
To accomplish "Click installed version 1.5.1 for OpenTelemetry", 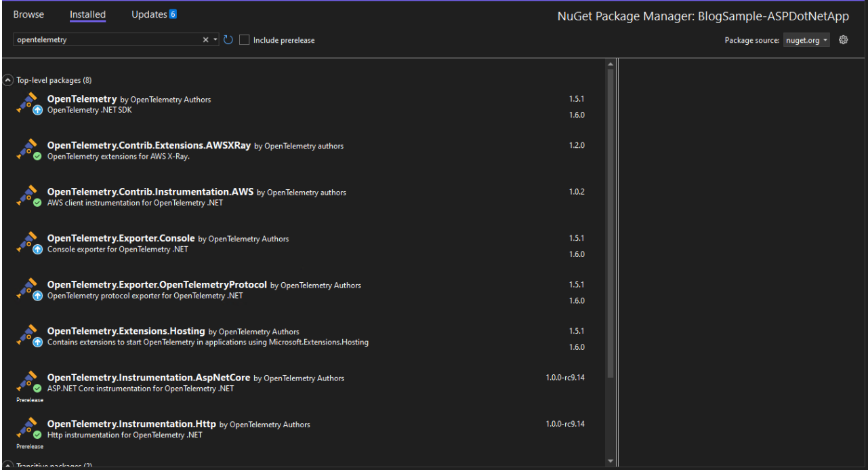I will coord(577,99).
